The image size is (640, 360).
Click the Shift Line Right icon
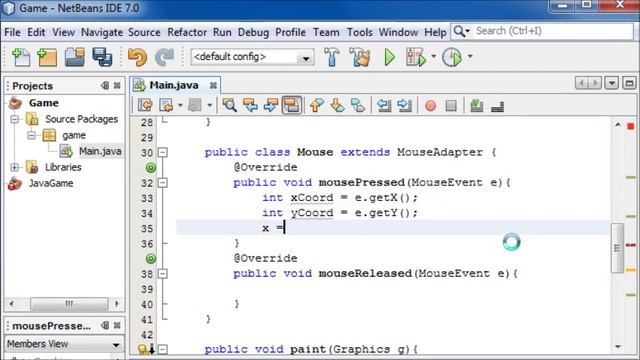click(404, 106)
